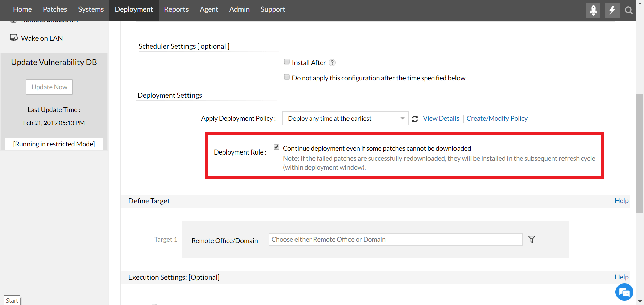Click the Help link next to Define Target

[x=621, y=201]
